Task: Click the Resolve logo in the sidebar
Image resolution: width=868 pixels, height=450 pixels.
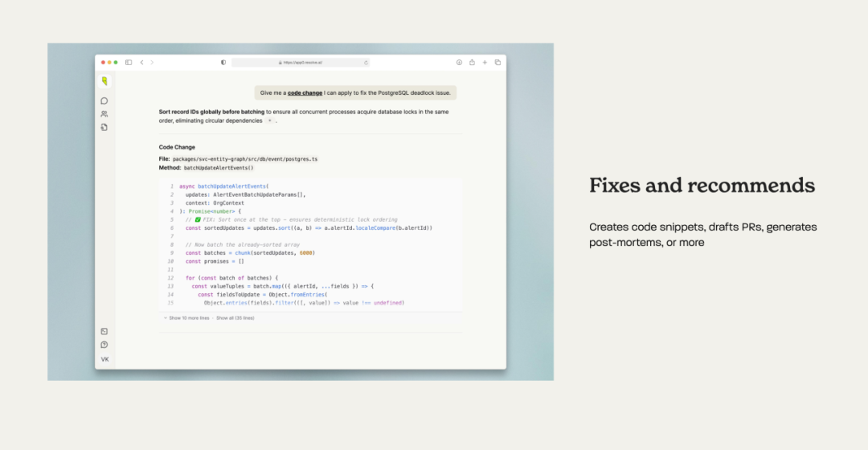Action: click(104, 81)
